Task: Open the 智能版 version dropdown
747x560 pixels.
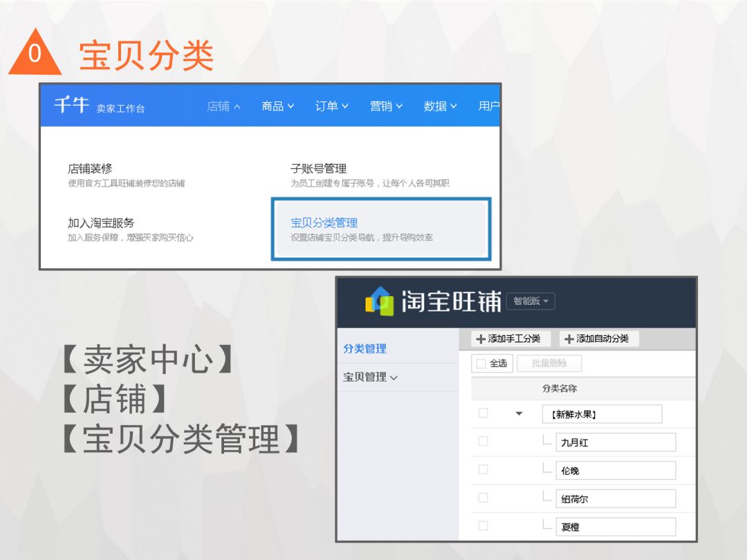Action: [531, 301]
